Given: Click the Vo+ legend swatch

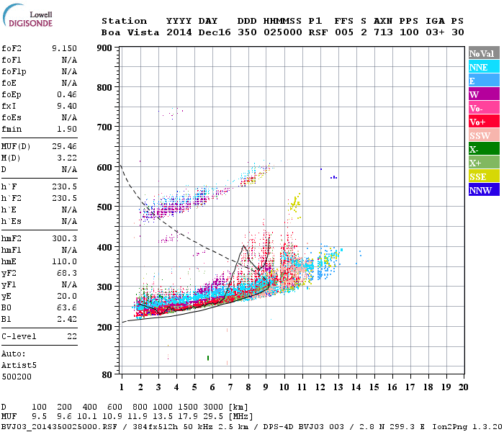Looking at the screenshot, I should click(484, 122).
